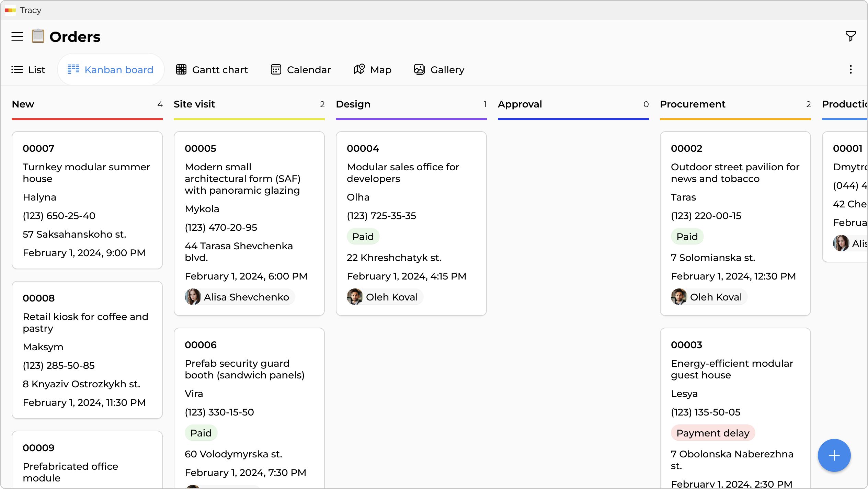Select the Kanban board tab
The width and height of the screenshot is (868, 489).
[111, 70]
